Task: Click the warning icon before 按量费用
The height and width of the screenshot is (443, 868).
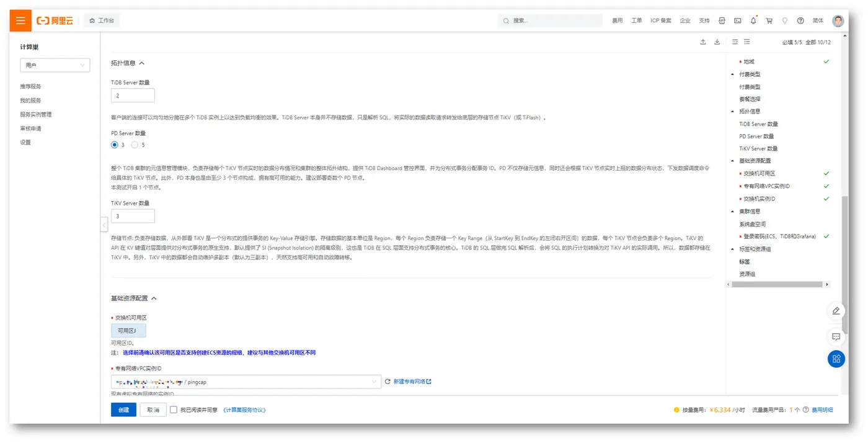Action: pyautogui.click(x=676, y=409)
